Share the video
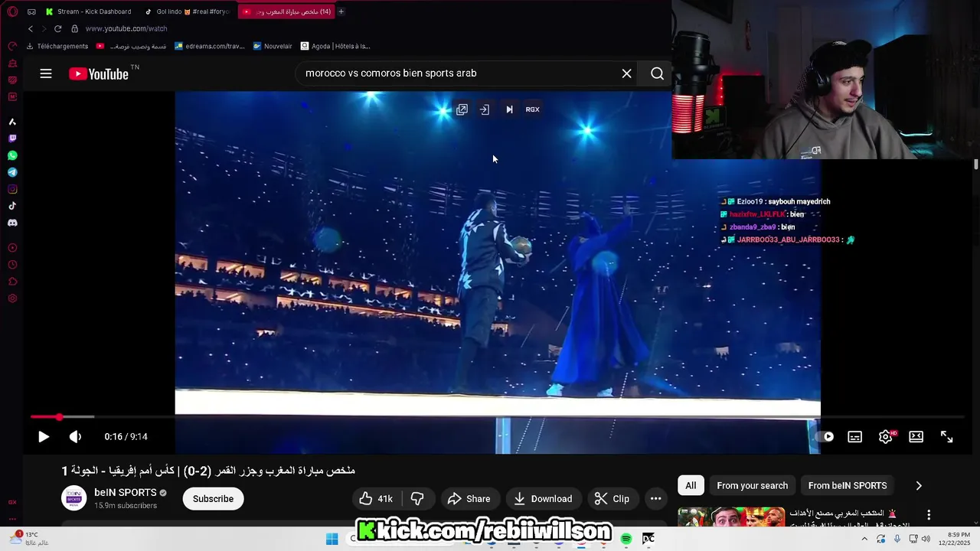This screenshot has height=551, width=980. pos(469,498)
